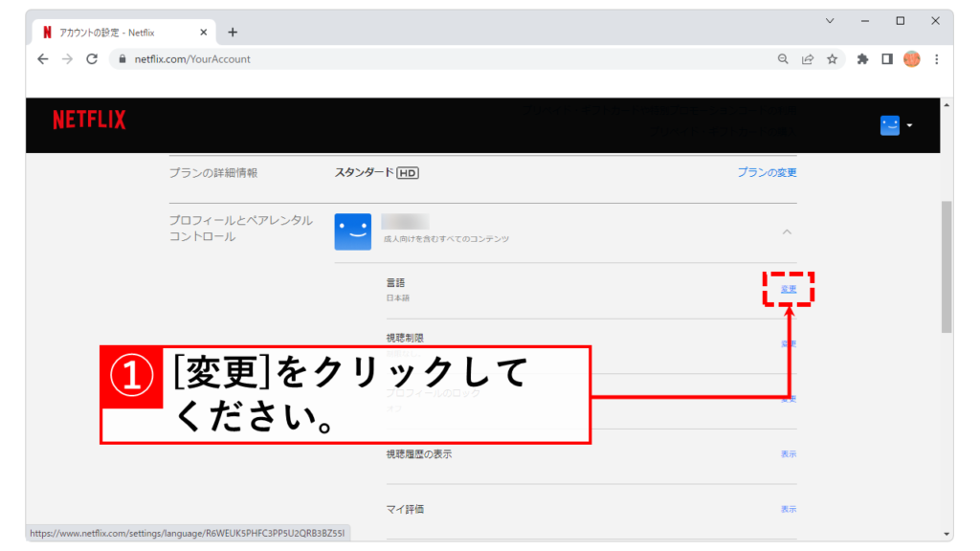Open the tab search dropdown arrow
Screen dimensions: 980x551
click(x=830, y=20)
